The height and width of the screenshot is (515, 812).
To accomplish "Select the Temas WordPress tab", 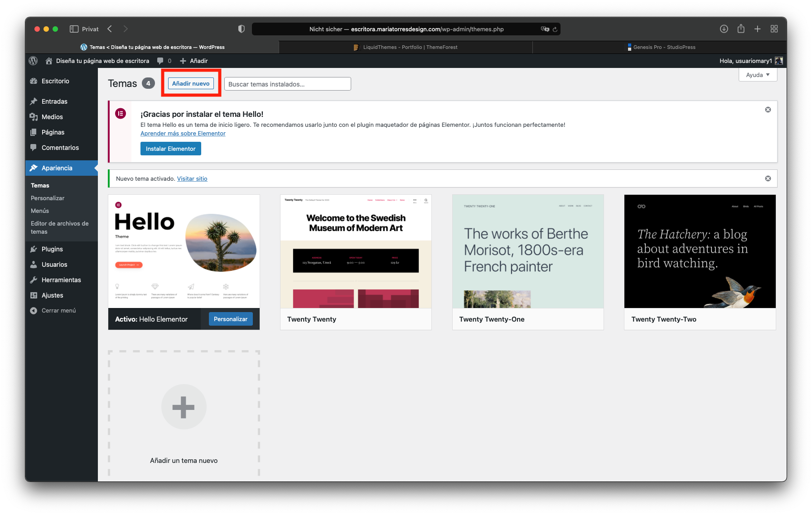I will point(152,47).
